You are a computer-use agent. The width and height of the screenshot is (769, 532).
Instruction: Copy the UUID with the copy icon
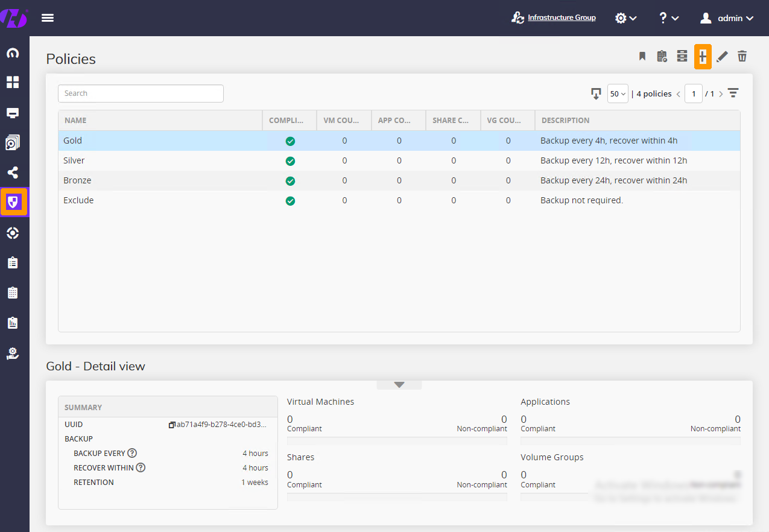(x=172, y=425)
